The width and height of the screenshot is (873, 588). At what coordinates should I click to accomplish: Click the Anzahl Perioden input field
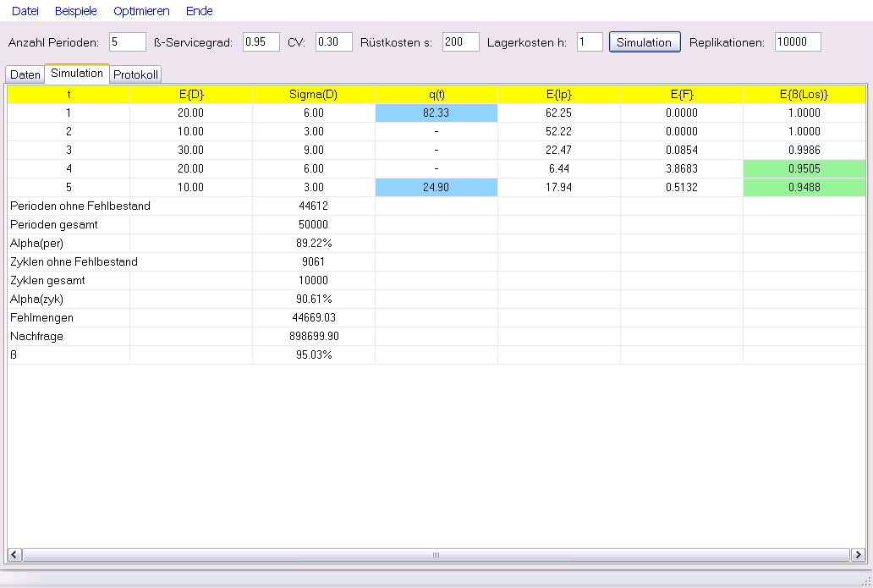click(x=127, y=42)
